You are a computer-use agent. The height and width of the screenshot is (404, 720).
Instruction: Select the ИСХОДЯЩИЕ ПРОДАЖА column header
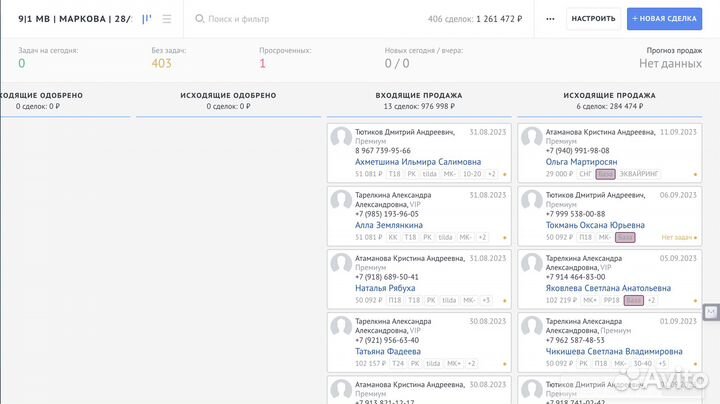[609, 95]
